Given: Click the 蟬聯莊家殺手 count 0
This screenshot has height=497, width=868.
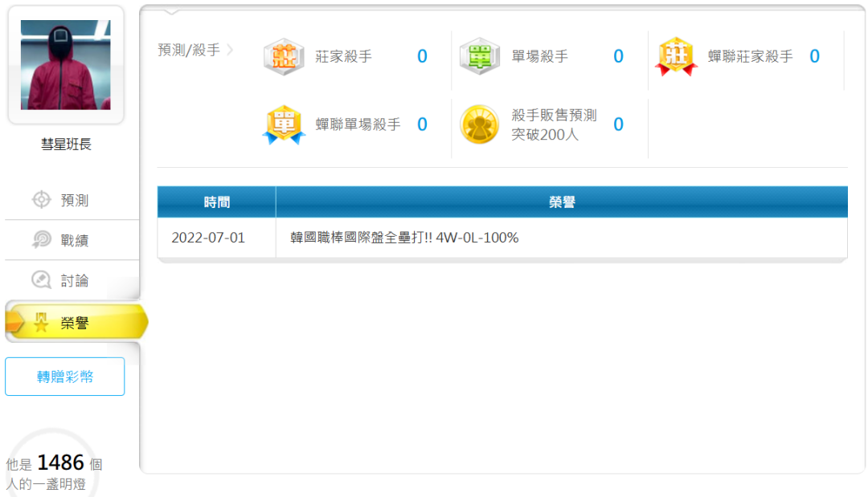Looking at the screenshot, I should (x=814, y=56).
